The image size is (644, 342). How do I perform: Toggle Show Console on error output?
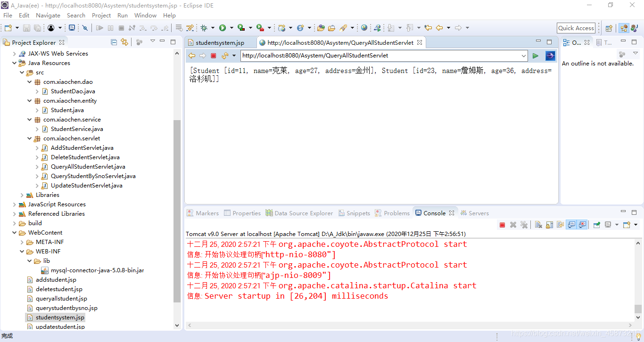[582, 225]
